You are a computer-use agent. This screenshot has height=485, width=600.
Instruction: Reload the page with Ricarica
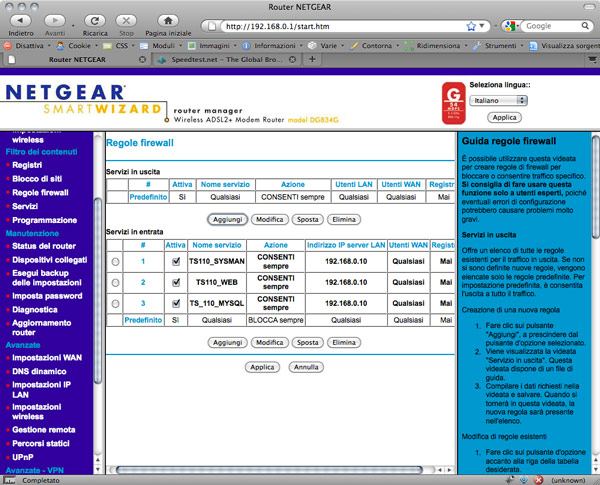[95, 21]
